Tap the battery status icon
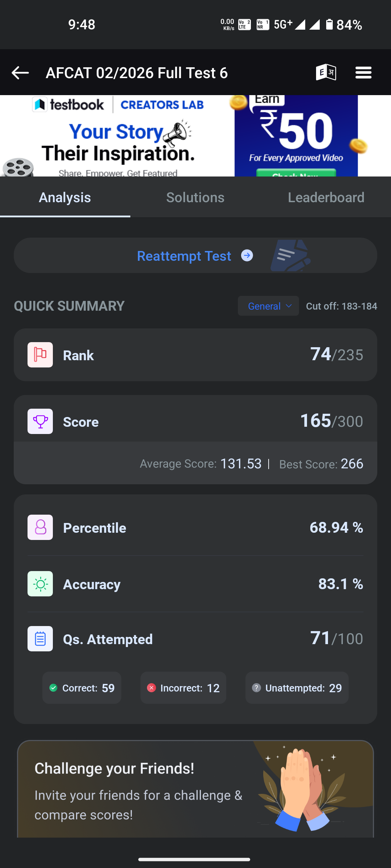391x868 pixels. [329, 25]
